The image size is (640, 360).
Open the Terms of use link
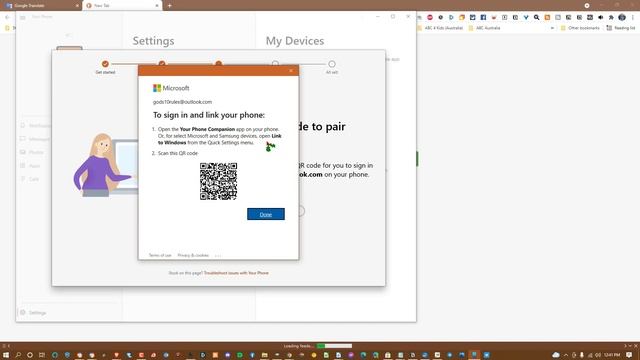point(160,255)
